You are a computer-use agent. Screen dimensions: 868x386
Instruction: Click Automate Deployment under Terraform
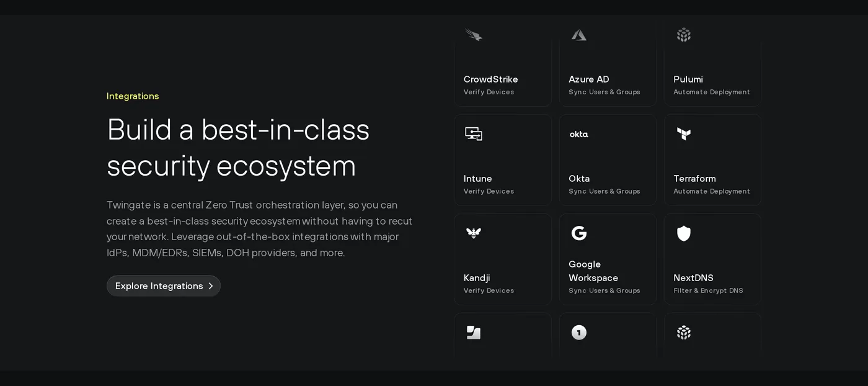coord(712,191)
